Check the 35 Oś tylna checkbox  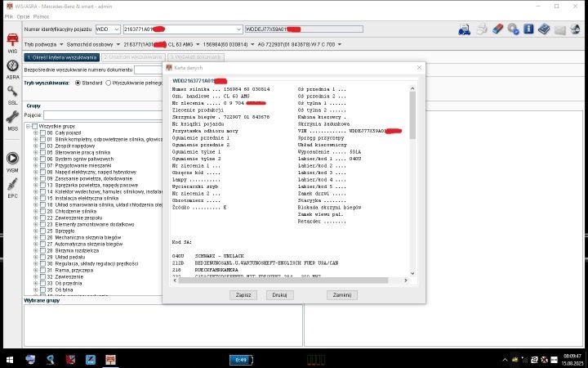click(42, 289)
